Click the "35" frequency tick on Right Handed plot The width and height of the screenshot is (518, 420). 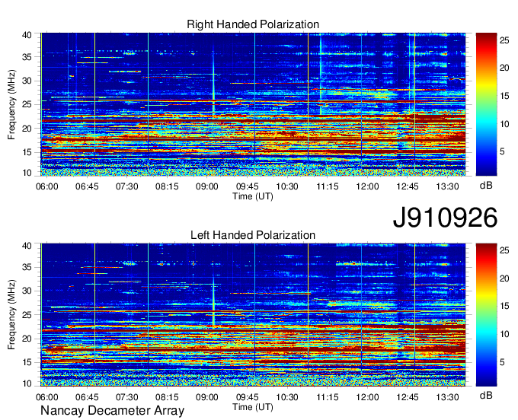point(27,57)
